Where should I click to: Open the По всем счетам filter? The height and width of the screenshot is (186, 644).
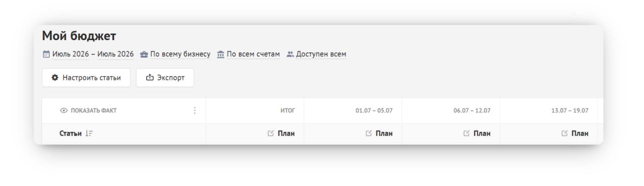[253, 54]
